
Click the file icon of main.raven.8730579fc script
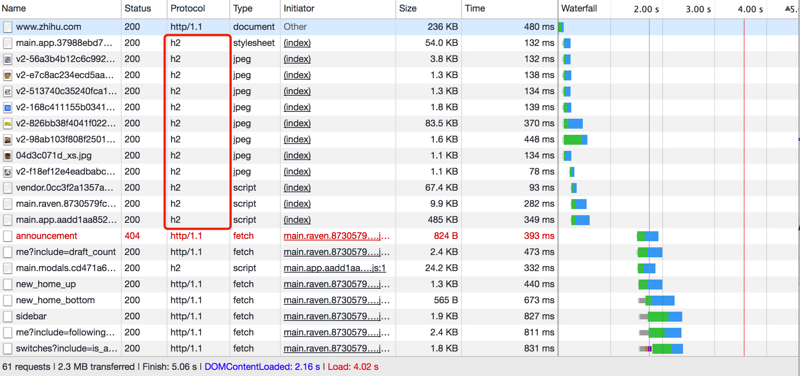coord(7,204)
